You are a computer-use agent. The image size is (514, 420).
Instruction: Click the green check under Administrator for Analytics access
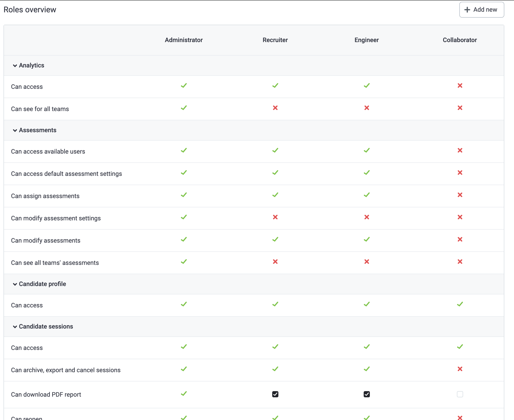point(184,85)
